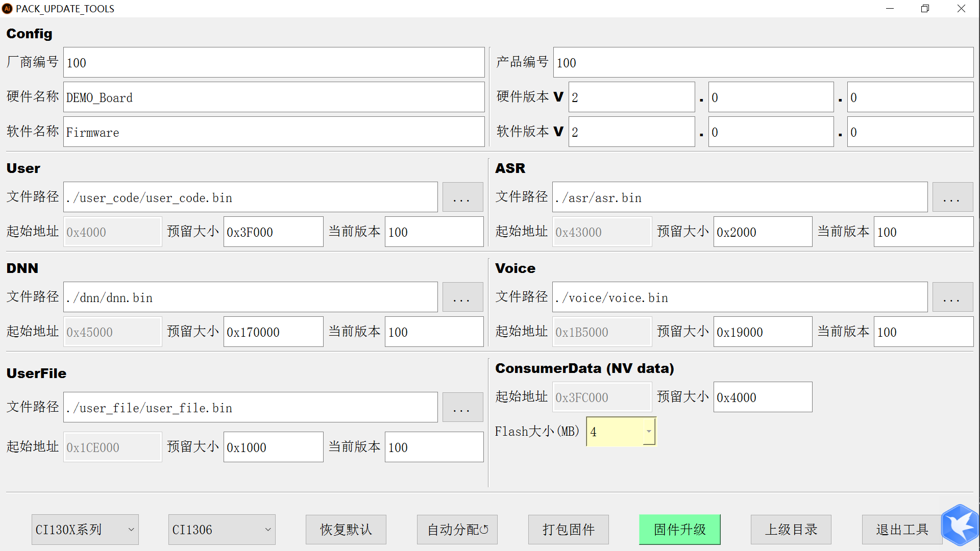
Task: Click the 退出工具 exit button
Action: 901,530
